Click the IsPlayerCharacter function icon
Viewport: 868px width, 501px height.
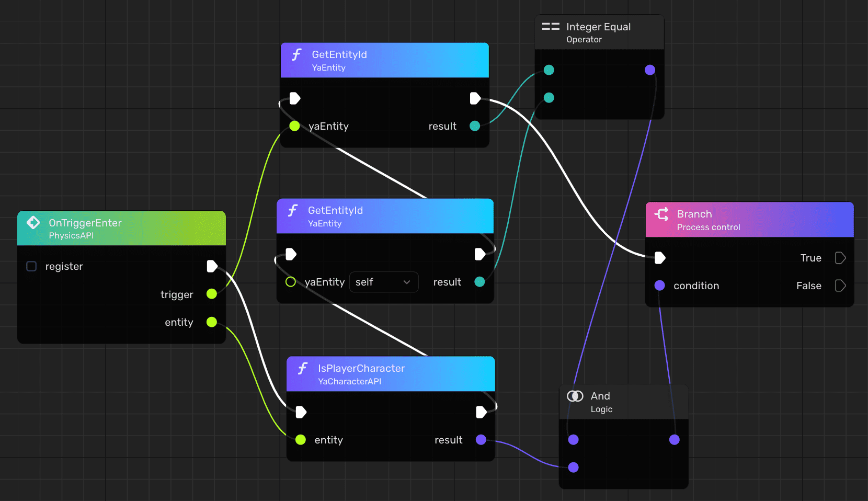tap(303, 369)
